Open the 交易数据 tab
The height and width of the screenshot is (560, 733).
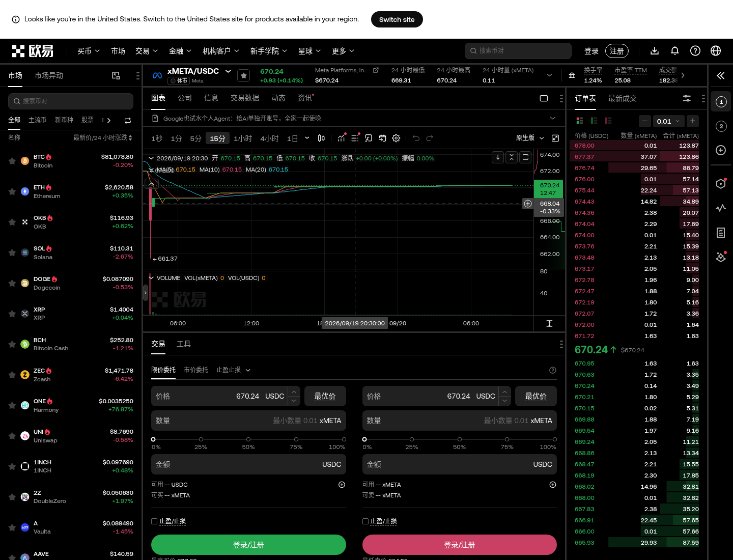point(244,98)
